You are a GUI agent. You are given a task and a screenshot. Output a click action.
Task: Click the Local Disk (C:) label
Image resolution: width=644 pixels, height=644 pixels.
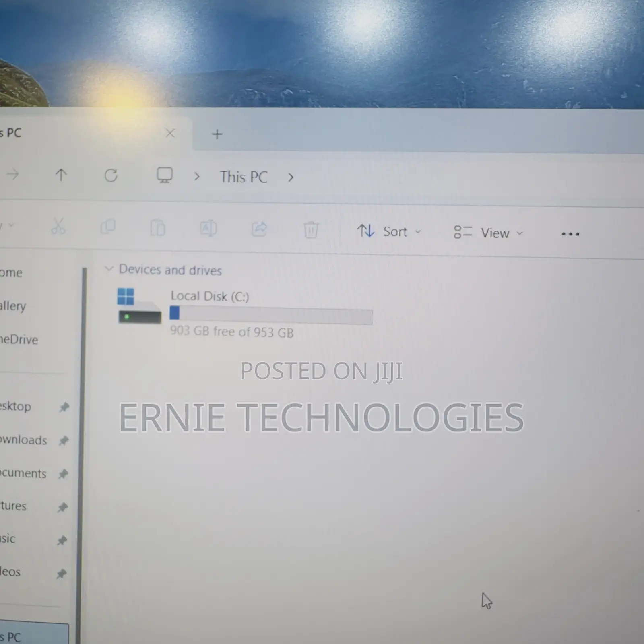210,296
